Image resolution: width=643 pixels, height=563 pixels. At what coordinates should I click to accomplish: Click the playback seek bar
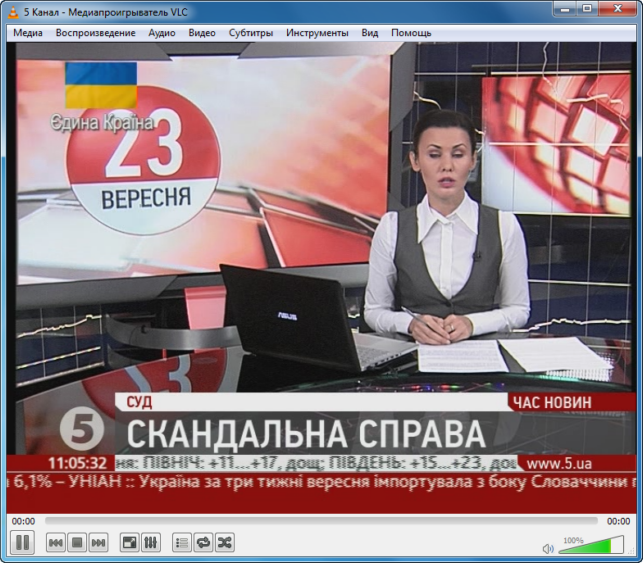click(x=321, y=521)
